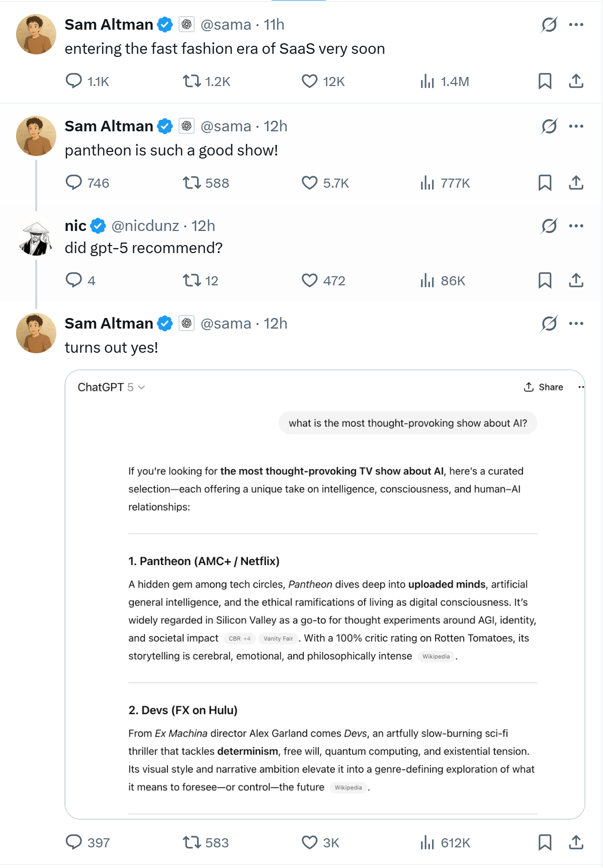Open more options menu on nic's reply
The width and height of the screenshot is (603, 868).
pos(576,226)
